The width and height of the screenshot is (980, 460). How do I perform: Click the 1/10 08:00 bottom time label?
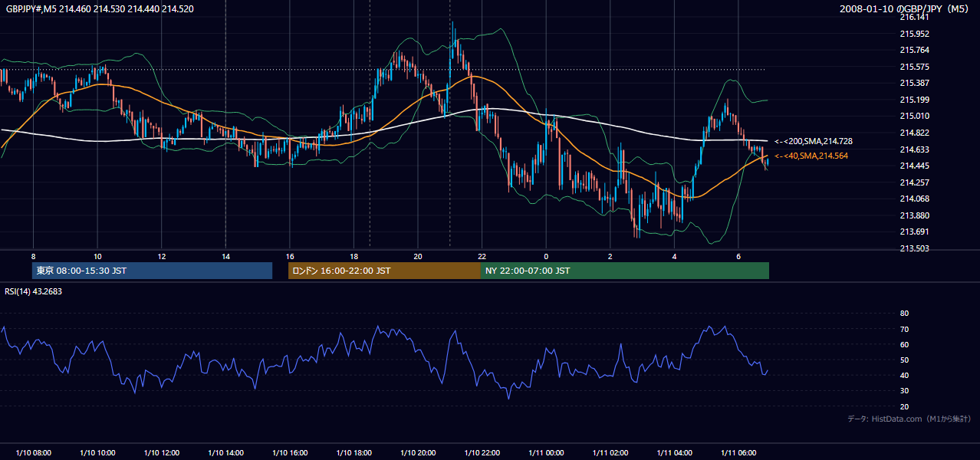tap(34, 453)
